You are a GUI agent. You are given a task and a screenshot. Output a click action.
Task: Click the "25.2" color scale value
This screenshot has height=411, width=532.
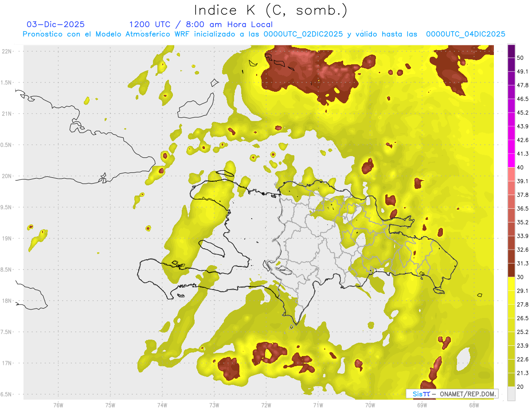(x=522, y=332)
